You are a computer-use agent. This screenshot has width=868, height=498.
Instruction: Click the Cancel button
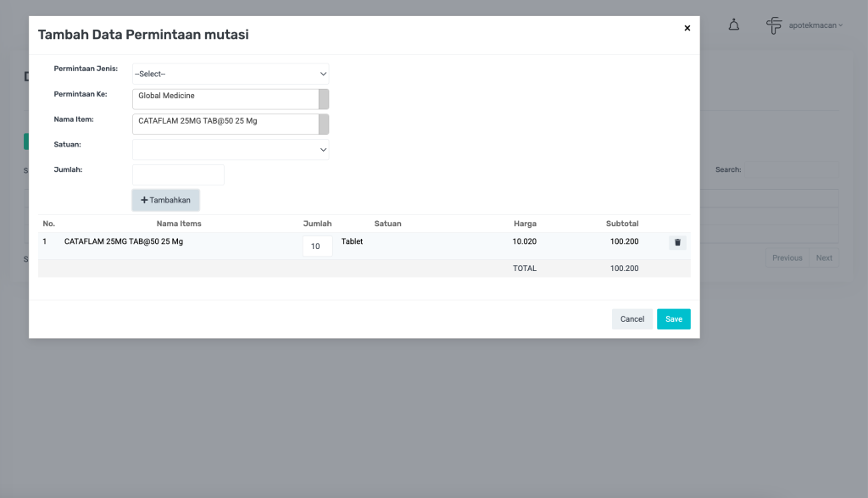tap(632, 319)
